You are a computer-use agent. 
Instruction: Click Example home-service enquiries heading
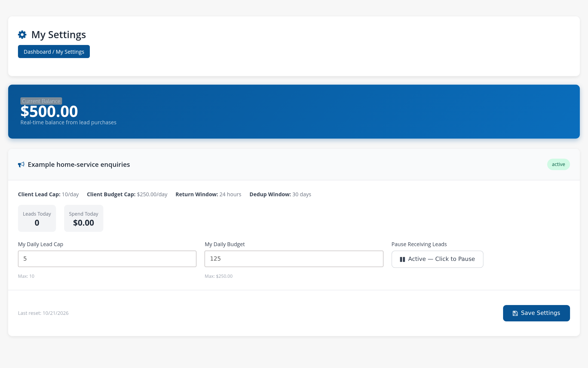[x=79, y=165]
